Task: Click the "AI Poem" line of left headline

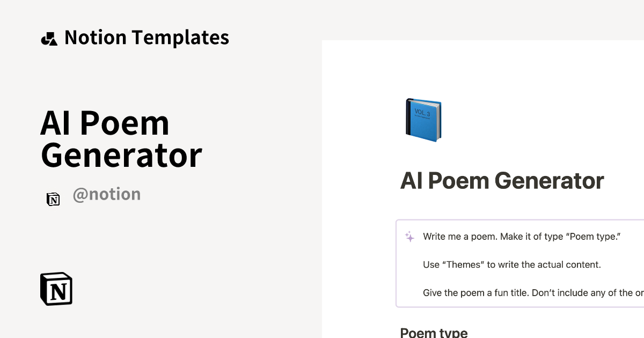Action: click(105, 123)
